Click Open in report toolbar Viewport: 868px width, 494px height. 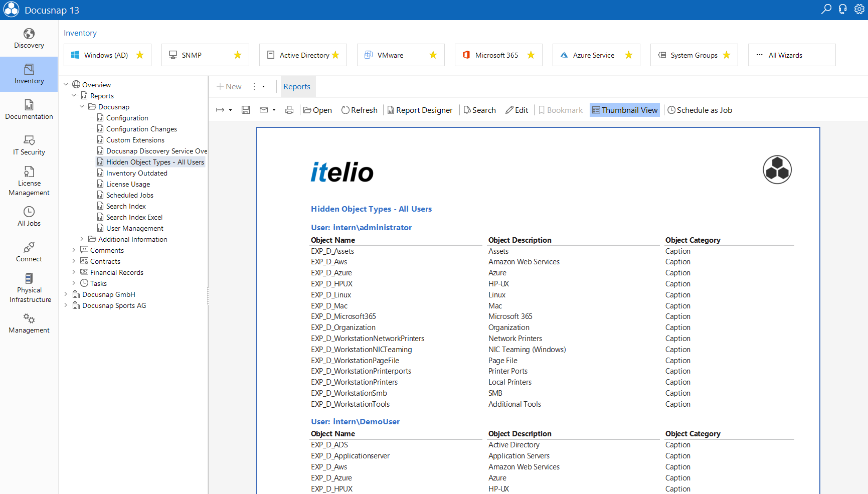[x=317, y=110]
